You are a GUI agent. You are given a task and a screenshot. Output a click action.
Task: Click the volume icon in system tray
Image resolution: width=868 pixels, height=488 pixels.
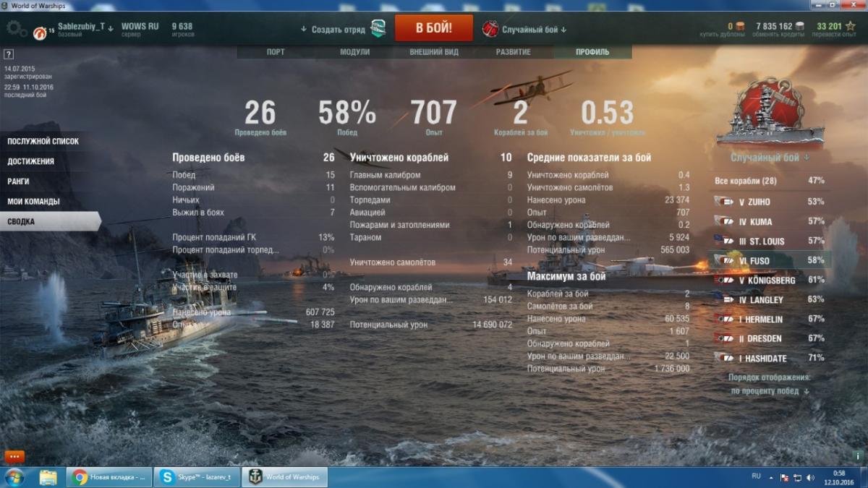810,477
